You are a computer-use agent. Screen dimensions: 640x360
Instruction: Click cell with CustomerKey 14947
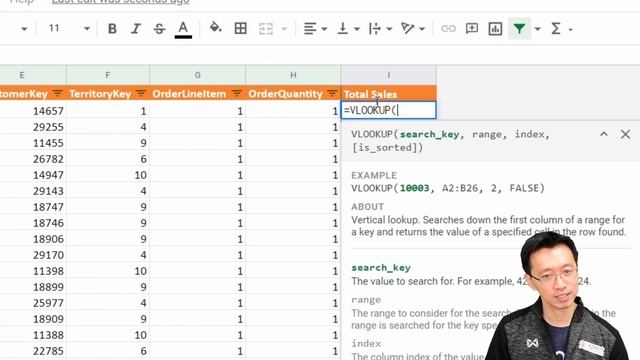[x=33, y=175]
